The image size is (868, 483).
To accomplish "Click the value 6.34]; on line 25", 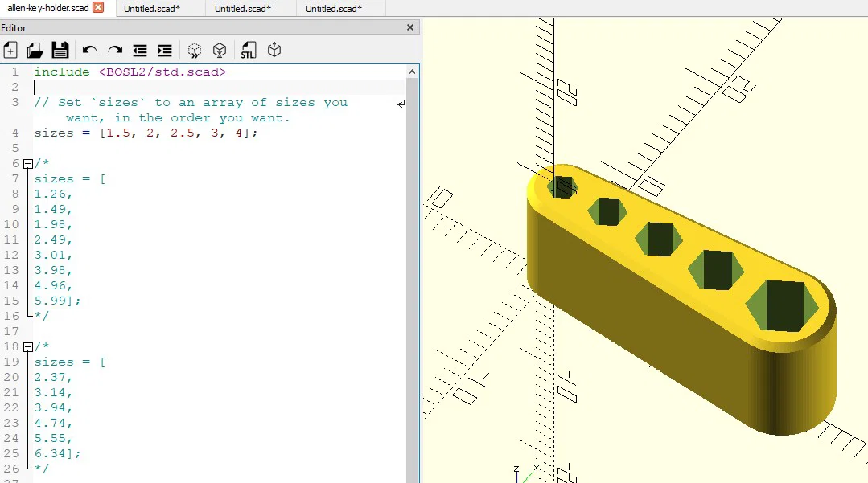I will click(58, 454).
